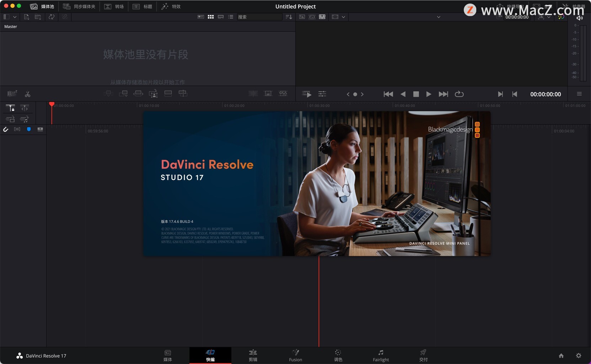Click the import media file icon
This screenshot has height=364, width=591.
[27, 17]
